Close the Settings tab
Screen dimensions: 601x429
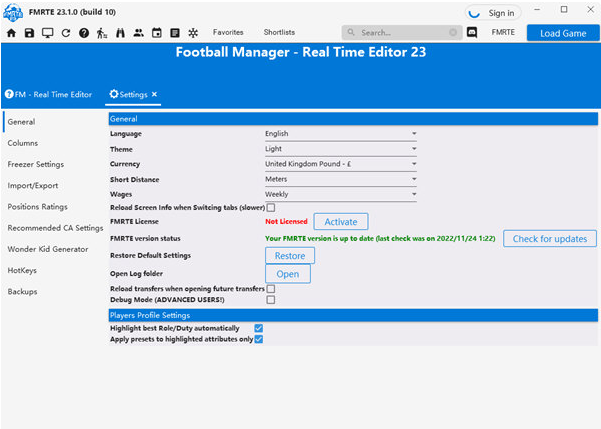[x=155, y=94]
